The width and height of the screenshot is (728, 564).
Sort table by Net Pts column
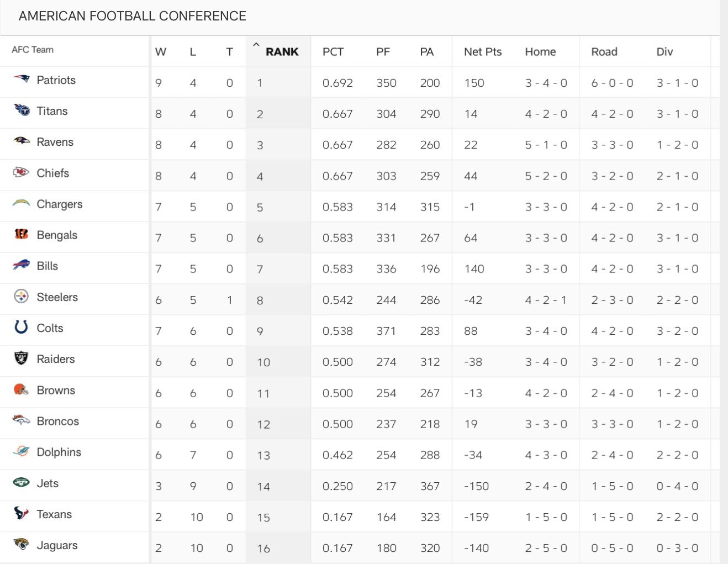tap(483, 52)
